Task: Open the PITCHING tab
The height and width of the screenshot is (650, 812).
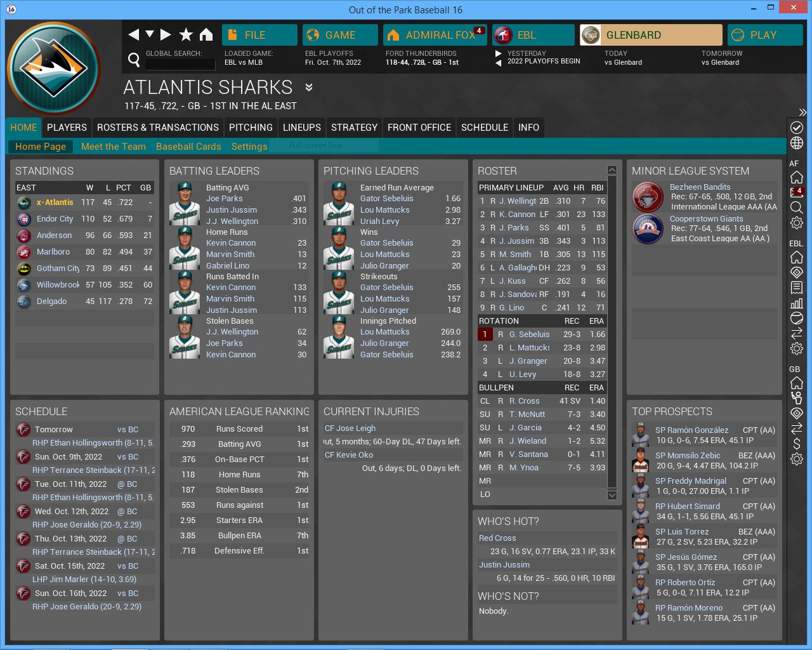Action: coord(251,128)
